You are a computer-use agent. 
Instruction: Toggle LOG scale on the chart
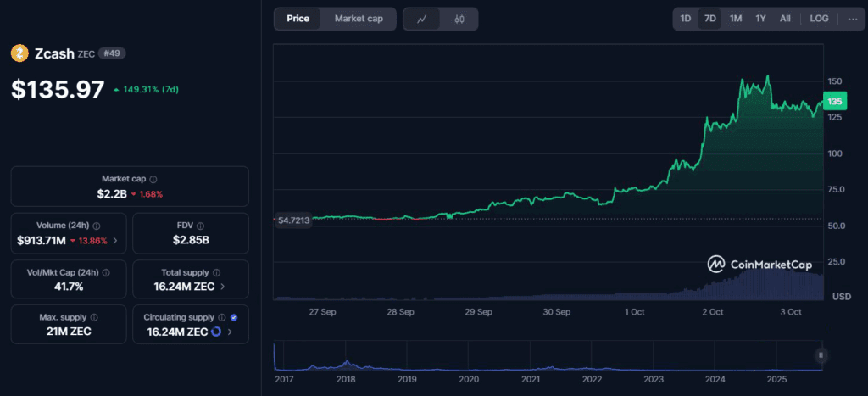coord(819,19)
